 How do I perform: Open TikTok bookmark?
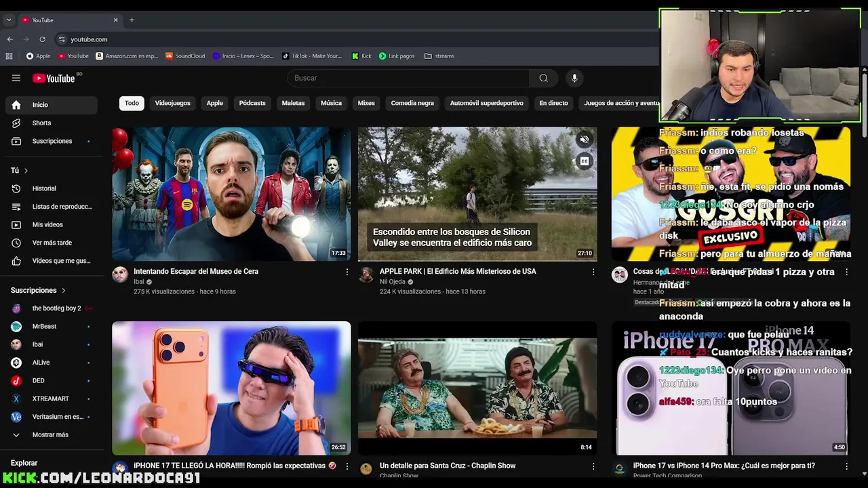tap(312, 56)
